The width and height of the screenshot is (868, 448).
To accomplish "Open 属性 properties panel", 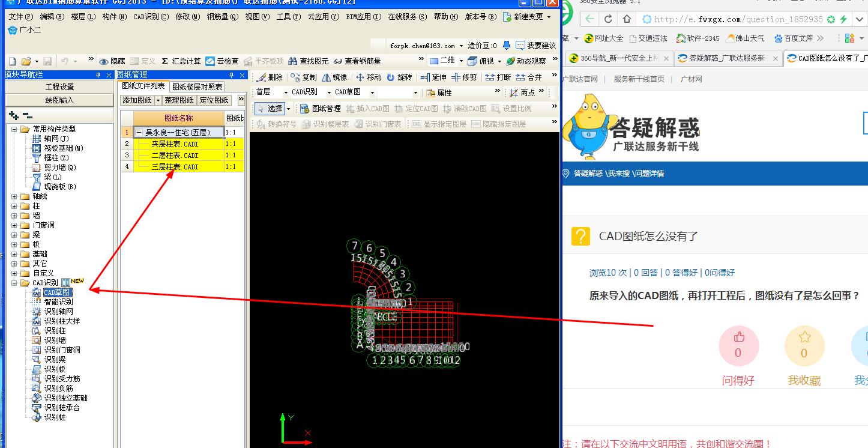I will pos(439,93).
